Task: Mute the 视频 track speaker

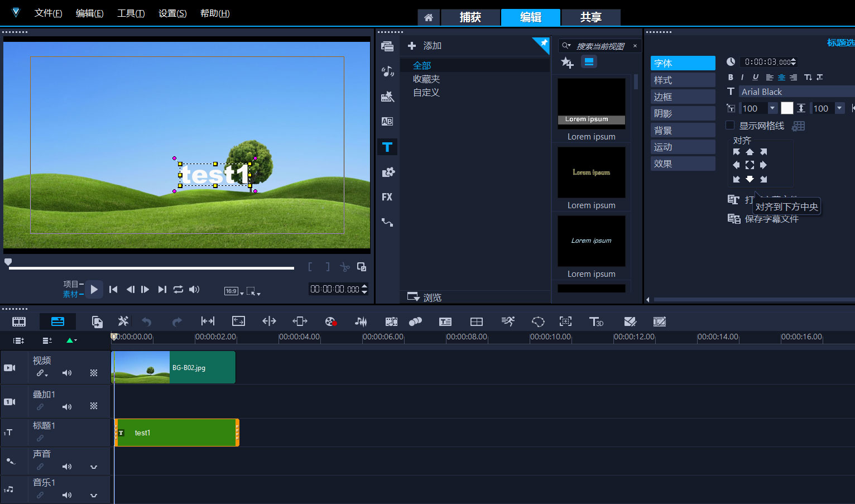Action: (67, 373)
